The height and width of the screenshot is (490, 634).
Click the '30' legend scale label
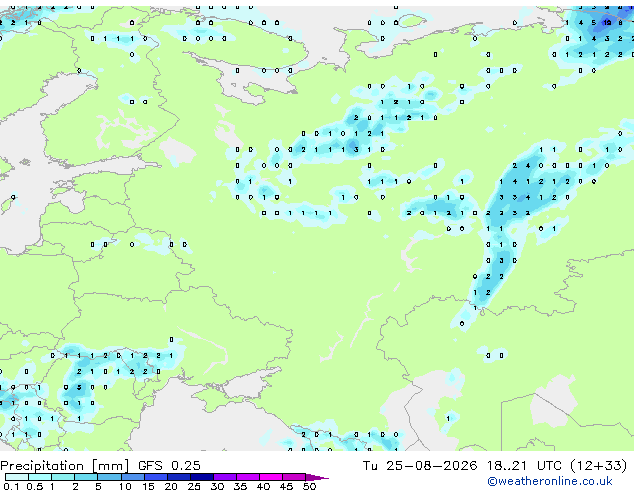[217, 486]
